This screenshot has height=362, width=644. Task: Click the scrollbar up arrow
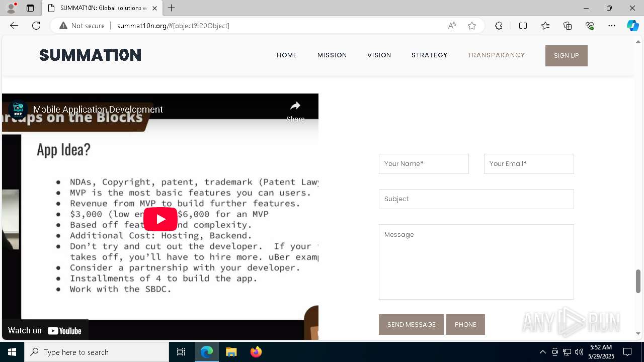coord(638,41)
